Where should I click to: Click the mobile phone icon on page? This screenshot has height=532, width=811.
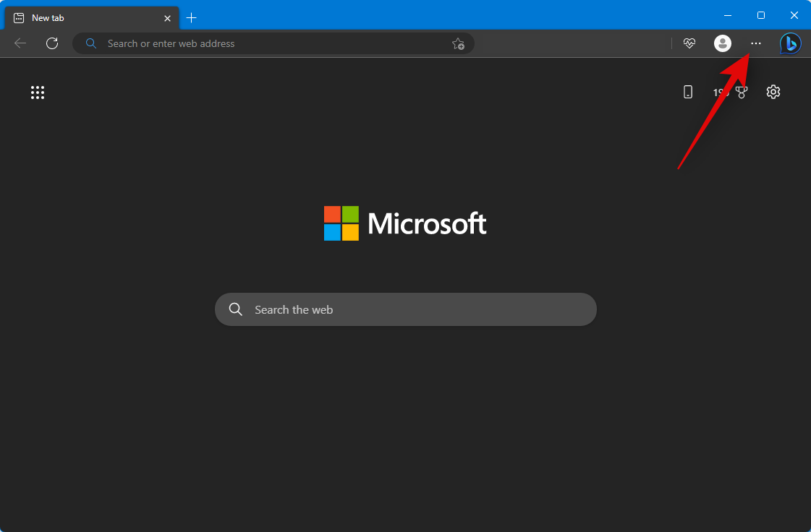click(x=688, y=92)
